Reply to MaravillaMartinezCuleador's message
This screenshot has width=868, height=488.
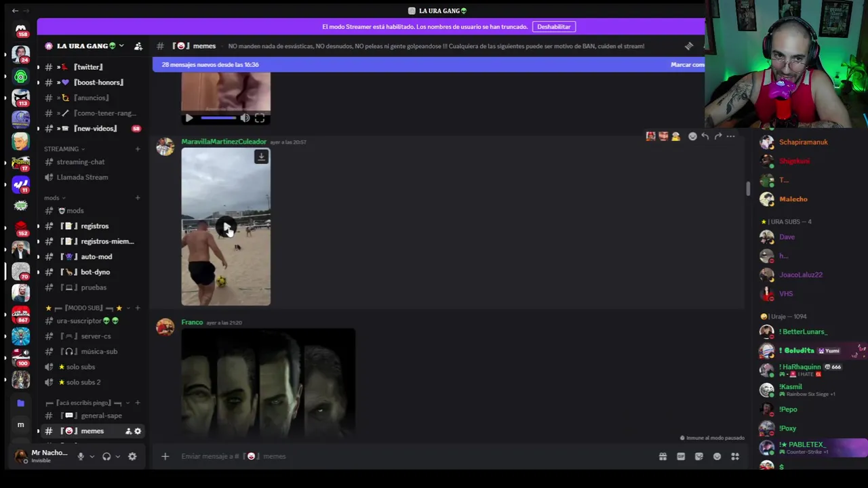705,136
